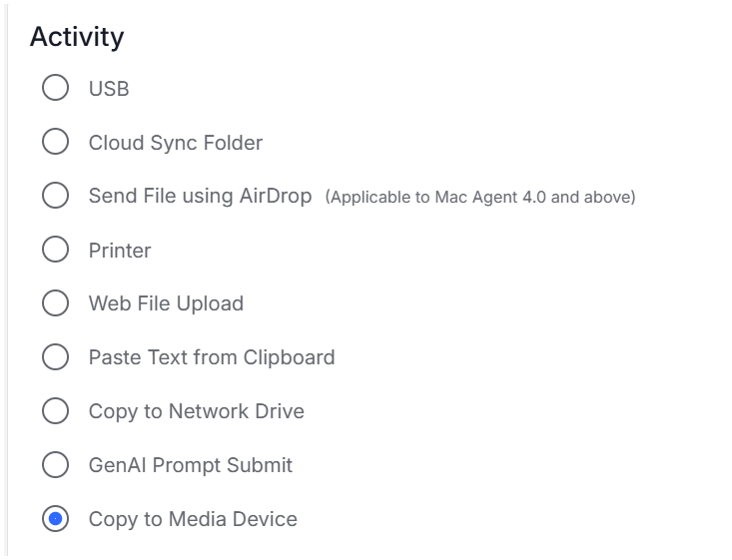Click the 'Copy to Network Drive' label
732x560 pixels.
point(197,411)
